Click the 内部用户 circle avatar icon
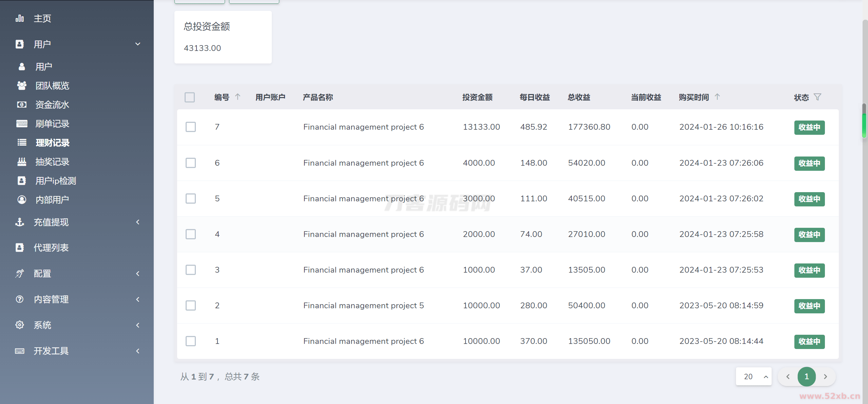 [22, 200]
